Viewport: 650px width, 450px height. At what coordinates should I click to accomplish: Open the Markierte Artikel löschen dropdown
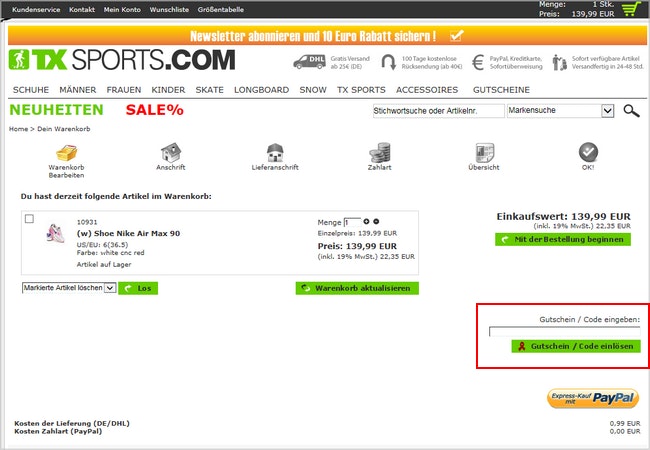point(69,288)
